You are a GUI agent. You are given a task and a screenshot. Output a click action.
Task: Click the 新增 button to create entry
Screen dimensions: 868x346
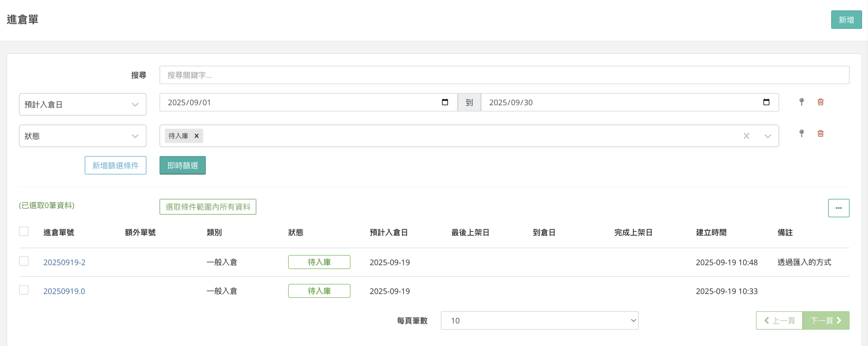tap(846, 20)
